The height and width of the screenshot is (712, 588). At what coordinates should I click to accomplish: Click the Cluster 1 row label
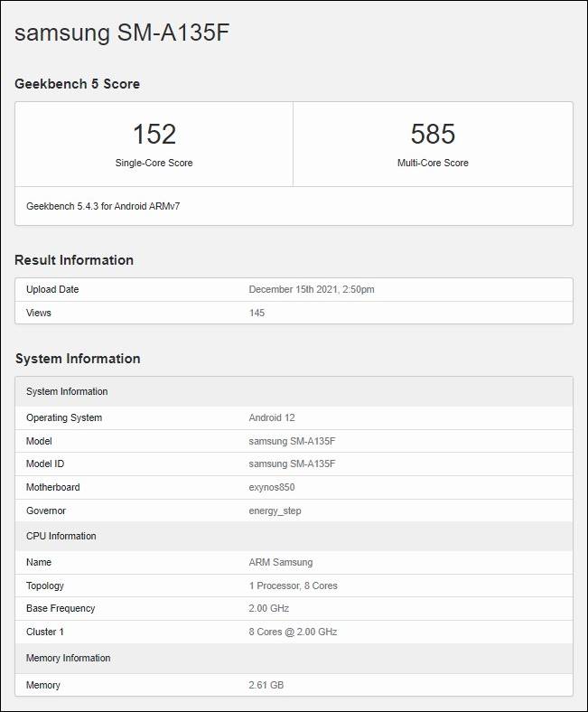[45, 632]
